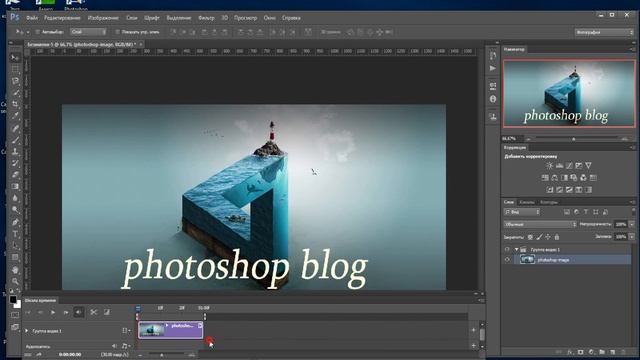
Task: Click the foreground color swatch
Action: coord(13,300)
